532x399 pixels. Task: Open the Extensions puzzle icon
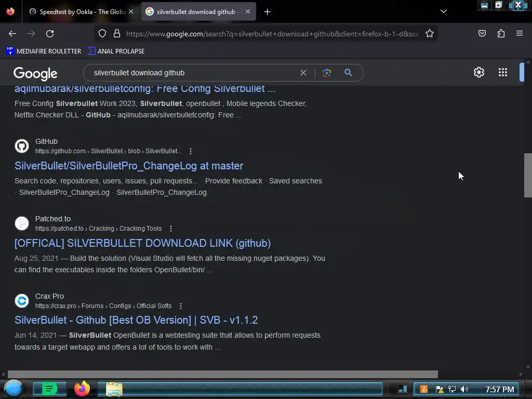pos(501,33)
